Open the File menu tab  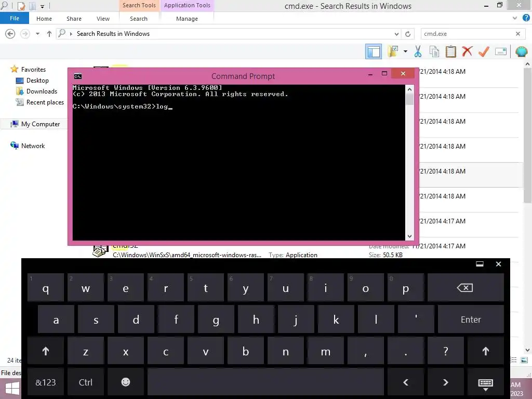pyautogui.click(x=15, y=18)
